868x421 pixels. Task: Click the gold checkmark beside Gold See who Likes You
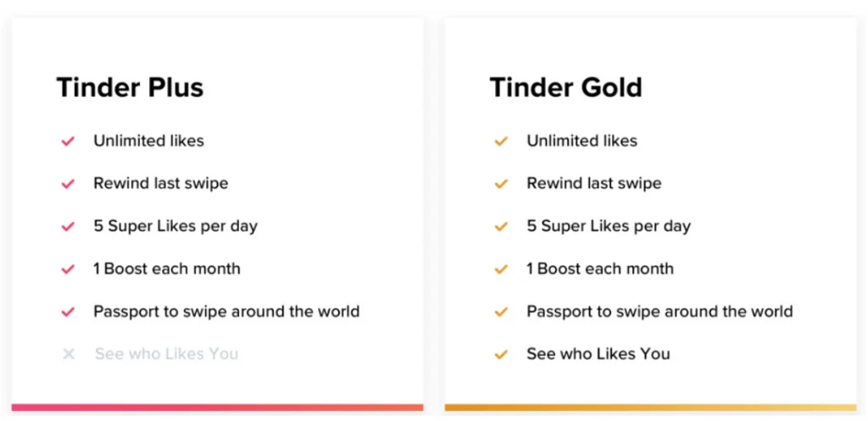coord(501,354)
